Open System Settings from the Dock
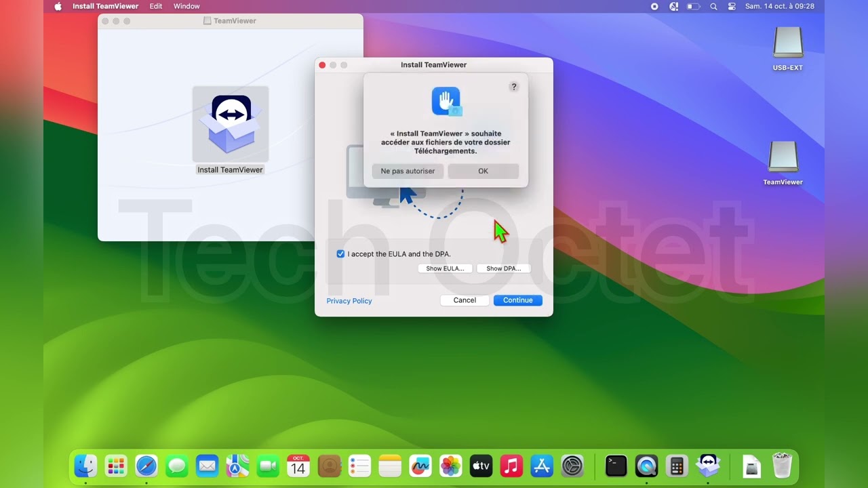 pos(572,466)
